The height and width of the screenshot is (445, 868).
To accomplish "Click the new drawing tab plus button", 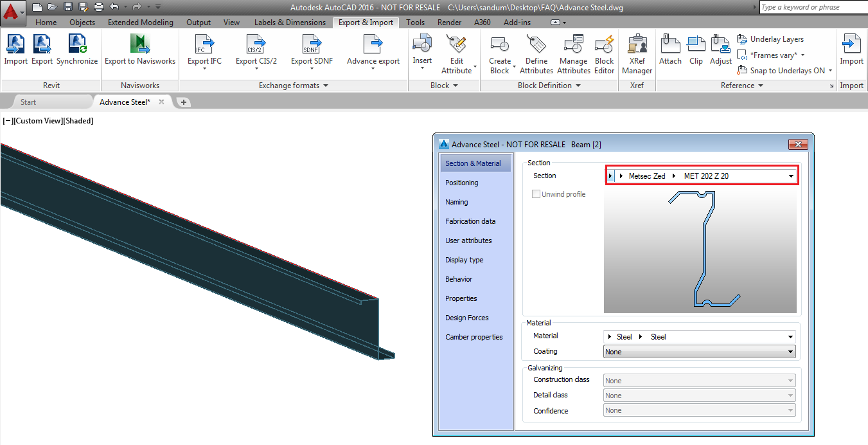I will (x=183, y=102).
